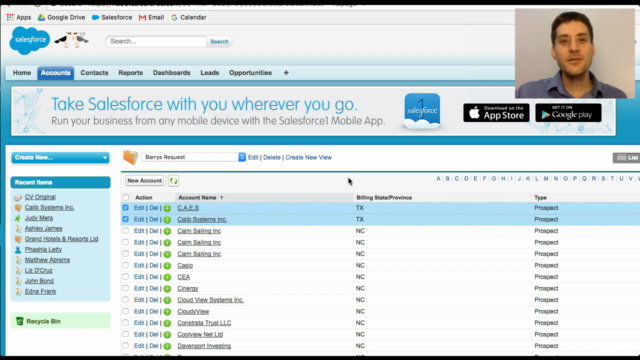This screenshot has width=640, height=360.
Task: Click the New Account button
Action: pos(144,180)
